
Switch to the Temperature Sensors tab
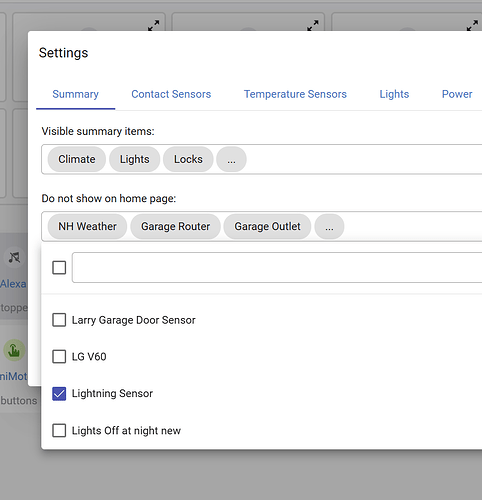tap(295, 94)
